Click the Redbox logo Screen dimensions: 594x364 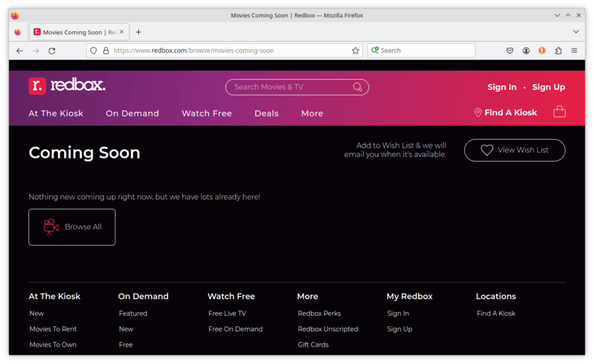tap(67, 86)
